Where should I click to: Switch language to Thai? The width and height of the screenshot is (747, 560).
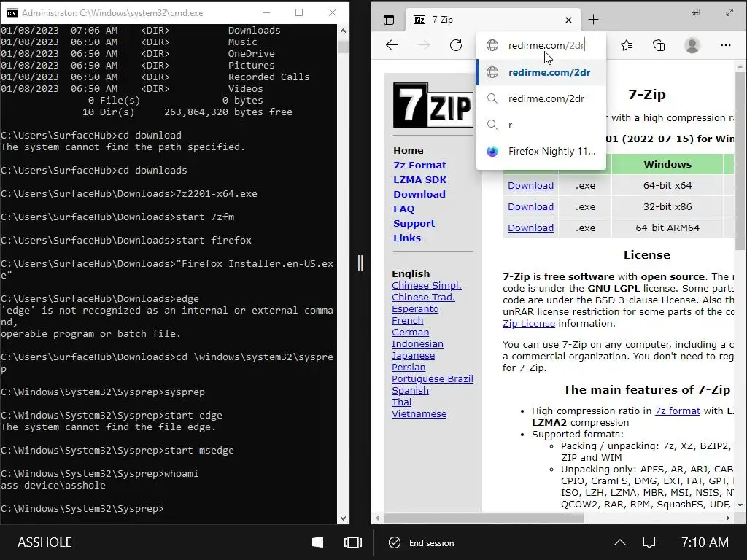point(401,402)
